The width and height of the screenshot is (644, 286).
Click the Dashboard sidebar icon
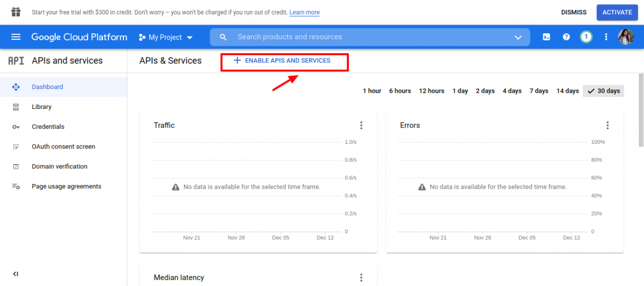pos(16,87)
